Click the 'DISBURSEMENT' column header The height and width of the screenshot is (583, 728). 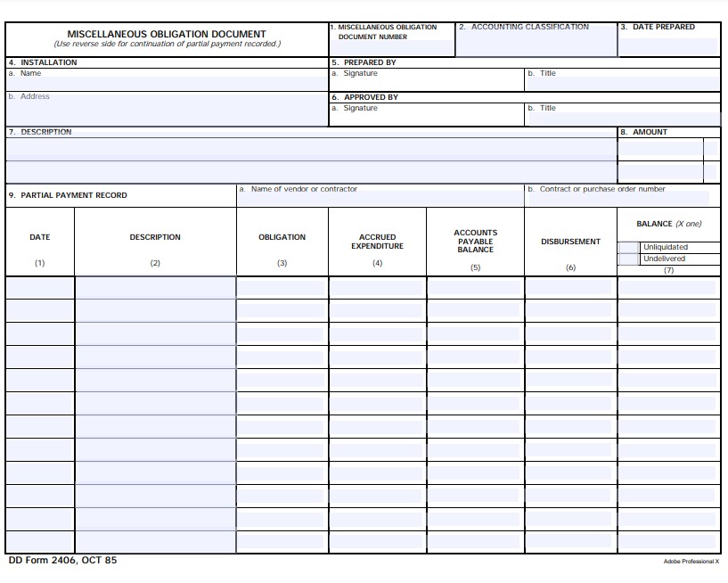(x=570, y=242)
